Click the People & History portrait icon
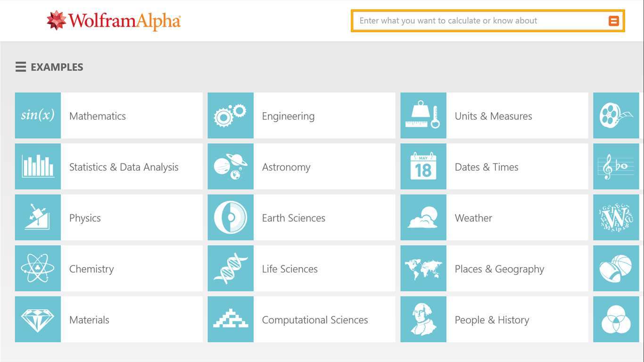 click(423, 319)
